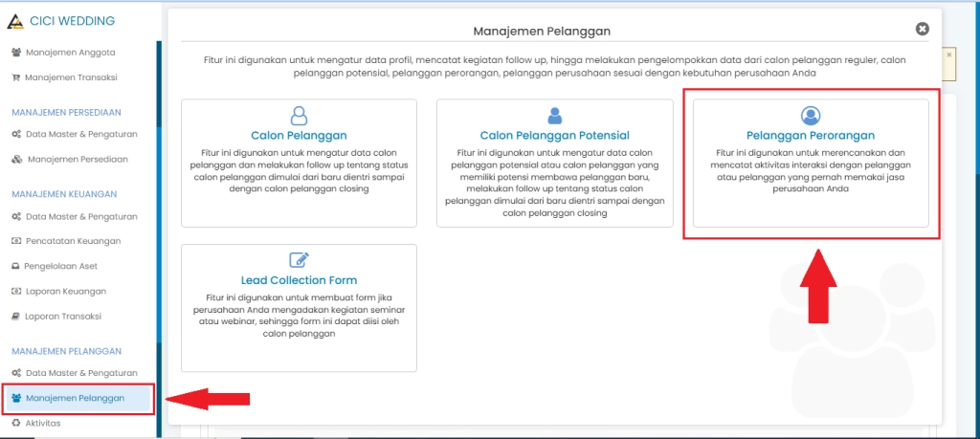Click the Laporan Transaksi book icon
This screenshot has width=980, height=439.
(x=15, y=317)
